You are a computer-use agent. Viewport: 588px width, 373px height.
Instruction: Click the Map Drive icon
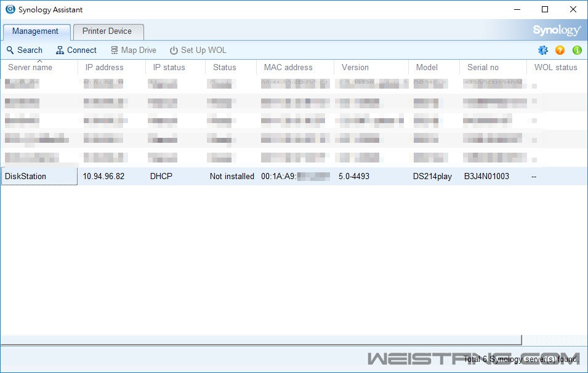(x=115, y=50)
